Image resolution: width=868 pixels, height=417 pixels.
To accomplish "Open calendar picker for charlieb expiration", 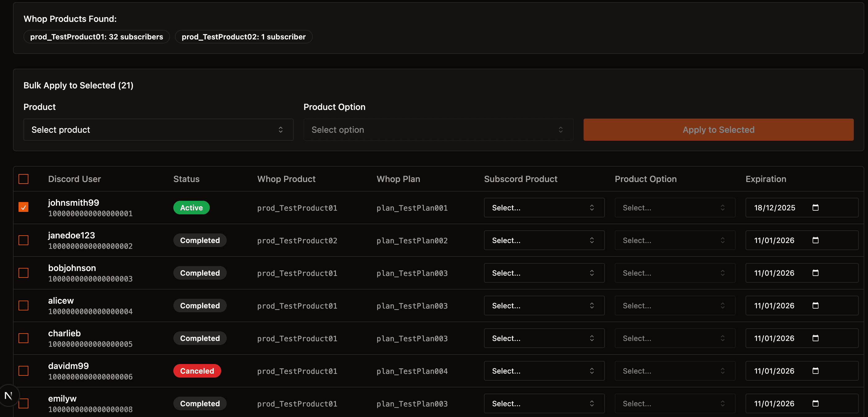I will click(815, 338).
